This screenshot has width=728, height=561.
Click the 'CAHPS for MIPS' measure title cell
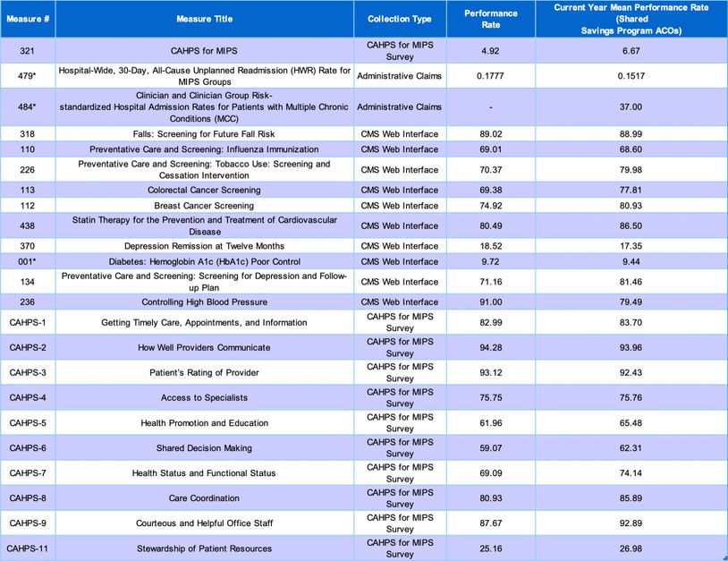point(204,51)
